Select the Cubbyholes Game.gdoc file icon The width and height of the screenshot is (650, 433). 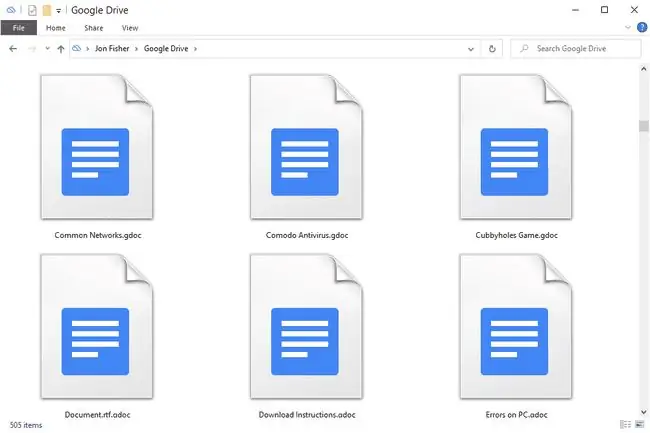[516, 147]
